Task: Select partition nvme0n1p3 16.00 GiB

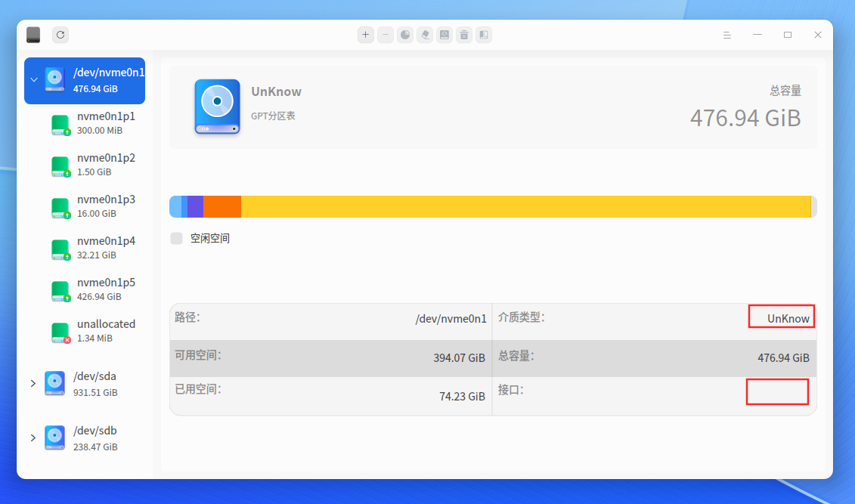Action: pos(85,206)
